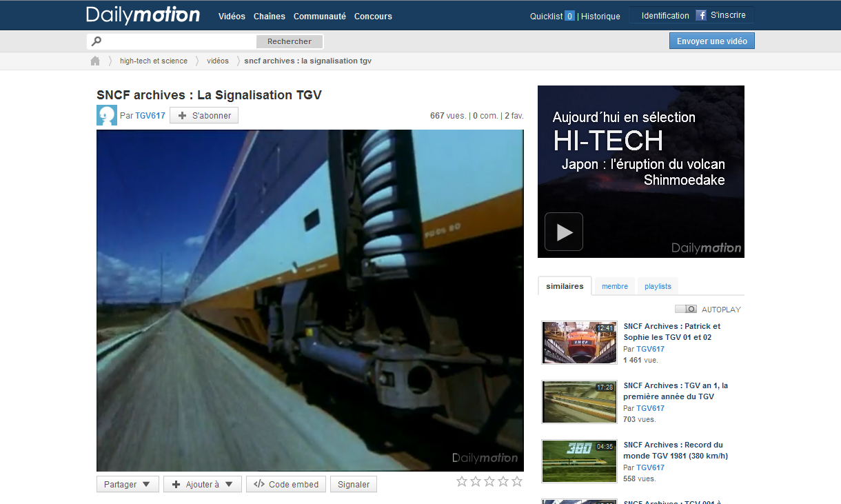Open 'Record du monde TGV 1981' title link
The height and width of the screenshot is (504, 841).
coord(676,450)
